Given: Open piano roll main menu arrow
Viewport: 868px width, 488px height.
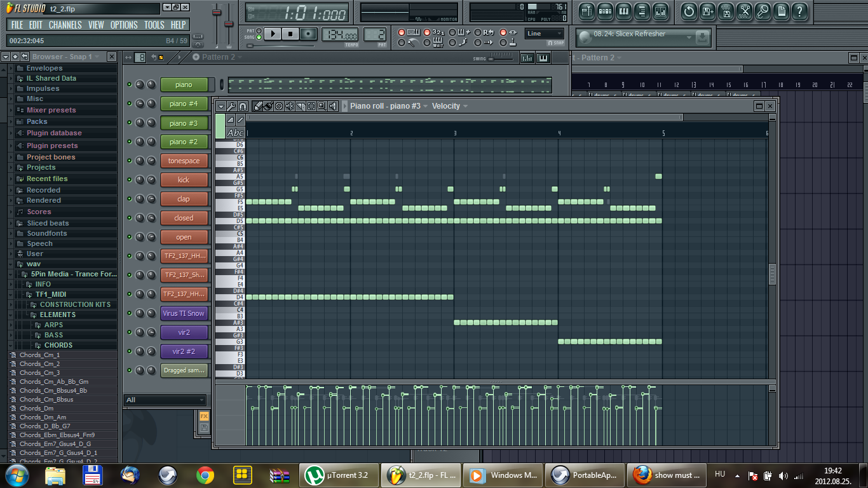Looking at the screenshot, I should tap(221, 106).
